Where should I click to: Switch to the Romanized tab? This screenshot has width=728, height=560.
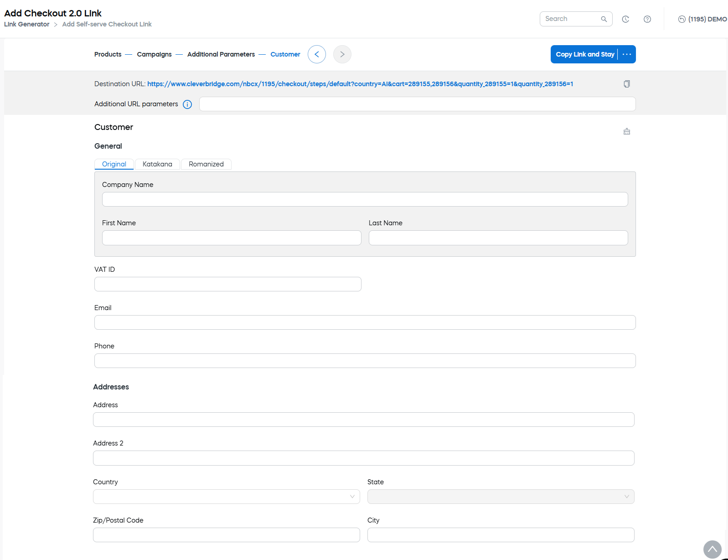[x=206, y=164]
